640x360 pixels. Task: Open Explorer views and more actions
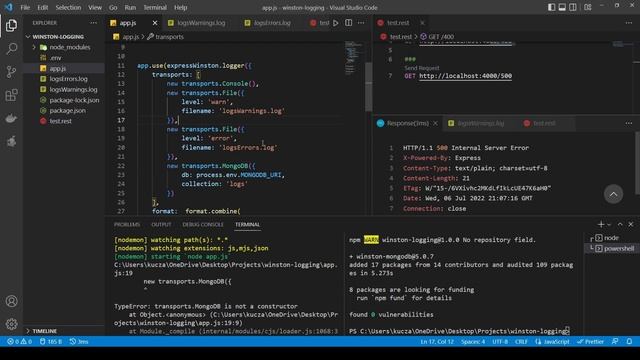[93, 23]
